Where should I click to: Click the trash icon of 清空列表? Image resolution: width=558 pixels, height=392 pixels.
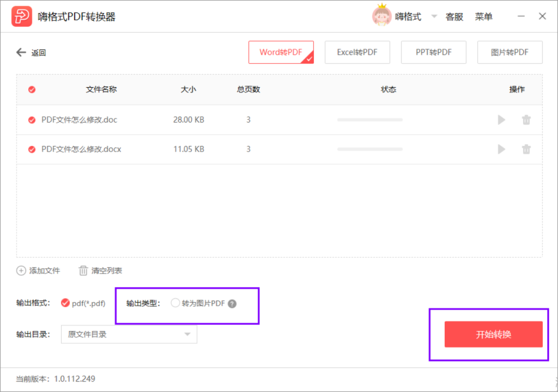click(83, 271)
